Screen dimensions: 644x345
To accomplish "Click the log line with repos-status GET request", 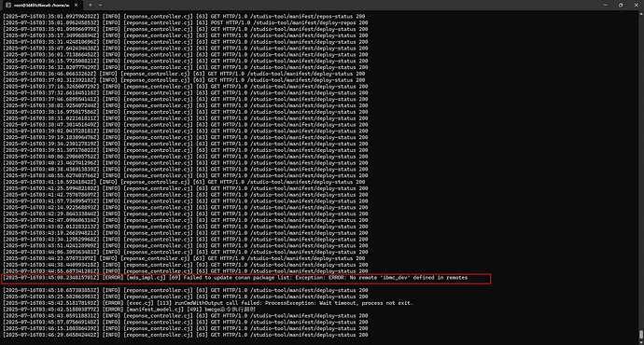I will (184, 17).
